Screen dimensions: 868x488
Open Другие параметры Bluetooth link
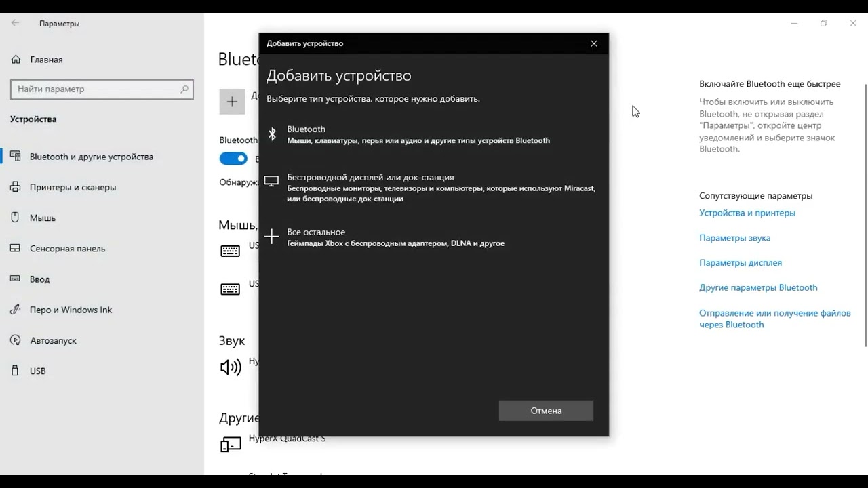pos(758,287)
